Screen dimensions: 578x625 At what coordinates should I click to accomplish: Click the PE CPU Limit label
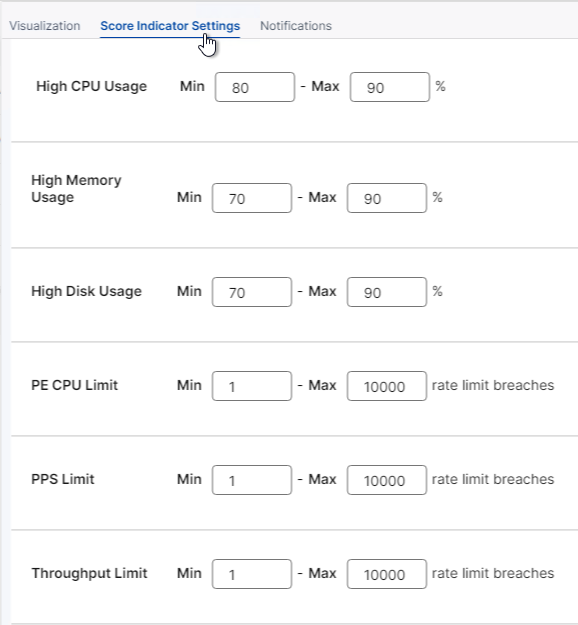(x=75, y=385)
